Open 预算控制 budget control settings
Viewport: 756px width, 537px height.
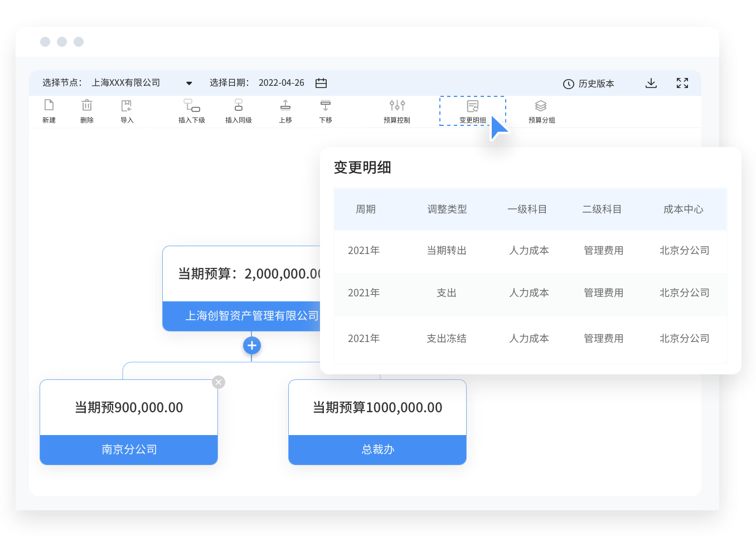click(397, 106)
